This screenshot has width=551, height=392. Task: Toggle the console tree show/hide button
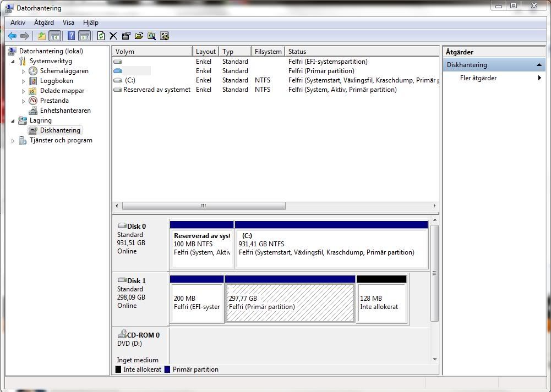54,36
